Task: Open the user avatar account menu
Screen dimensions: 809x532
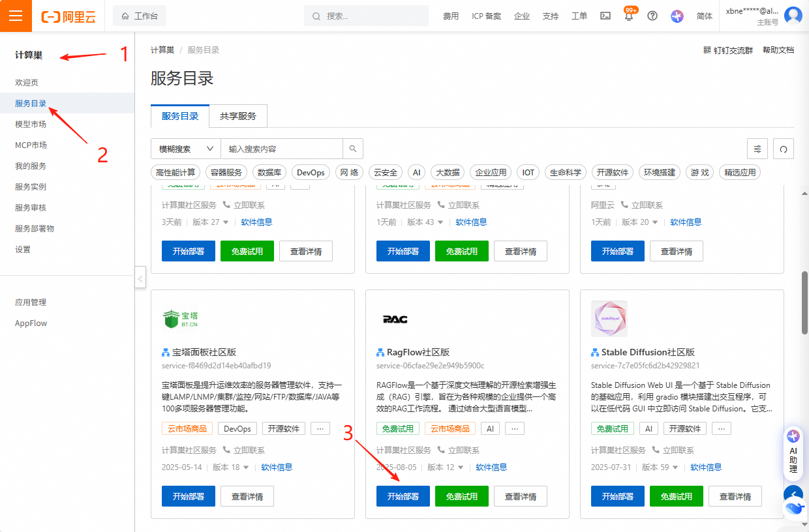Action: pyautogui.click(x=793, y=16)
